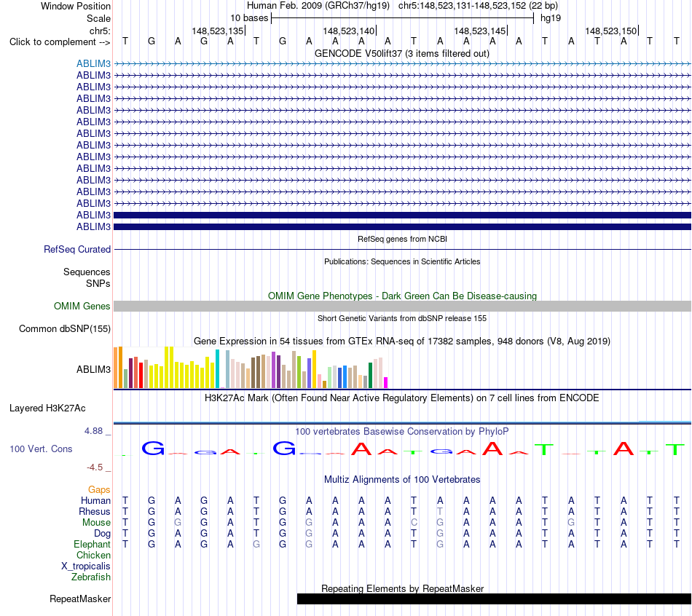This screenshot has height=616, width=692.
Task: Select the X_tropicalis alignment row label
Action: 86,566
